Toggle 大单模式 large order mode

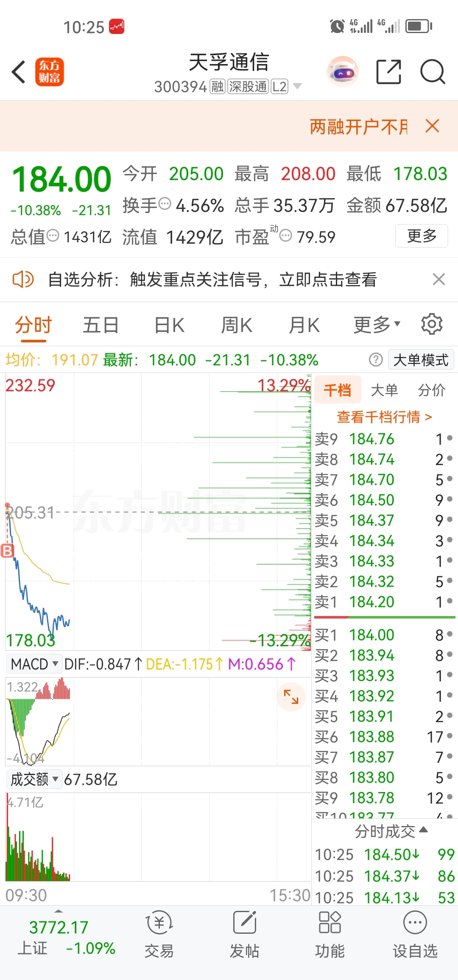coord(421,360)
